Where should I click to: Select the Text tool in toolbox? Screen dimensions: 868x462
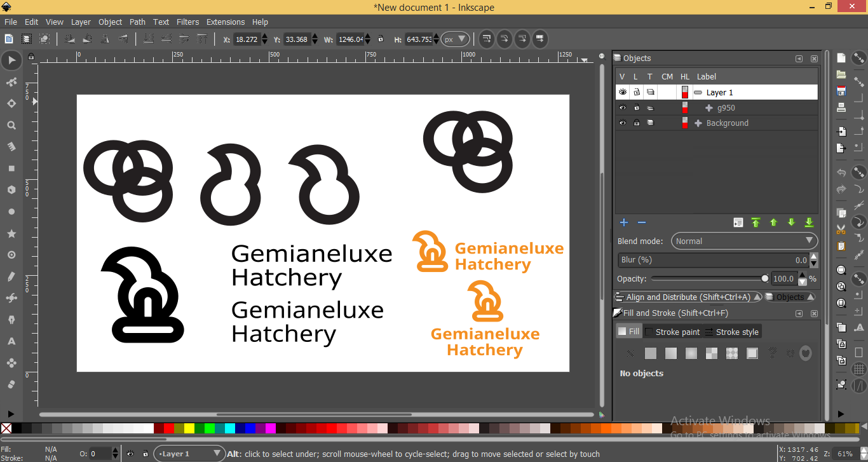(x=11, y=341)
